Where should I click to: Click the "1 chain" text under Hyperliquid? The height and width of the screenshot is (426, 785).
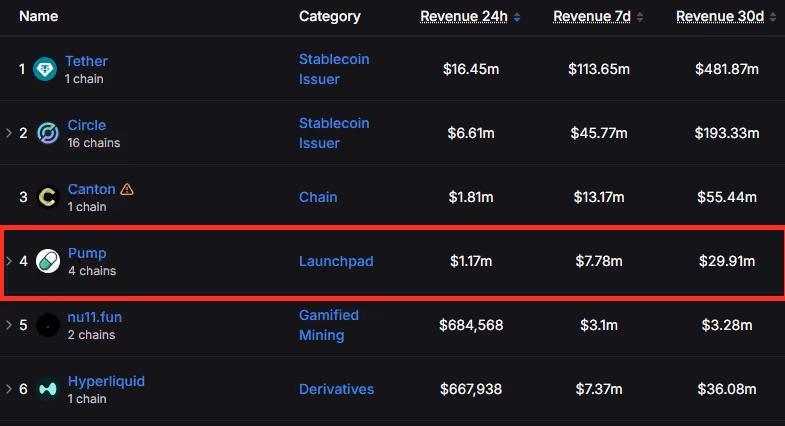[x=87, y=399]
